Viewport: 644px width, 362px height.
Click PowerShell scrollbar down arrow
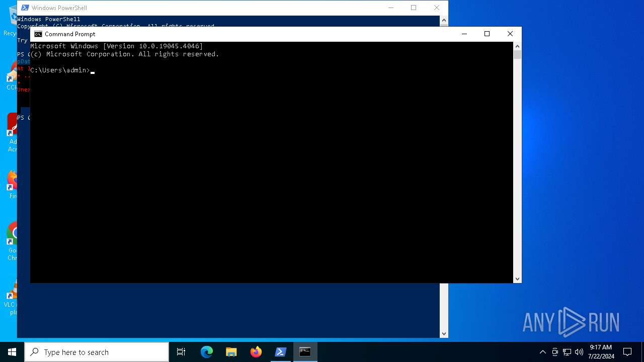click(444, 333)
